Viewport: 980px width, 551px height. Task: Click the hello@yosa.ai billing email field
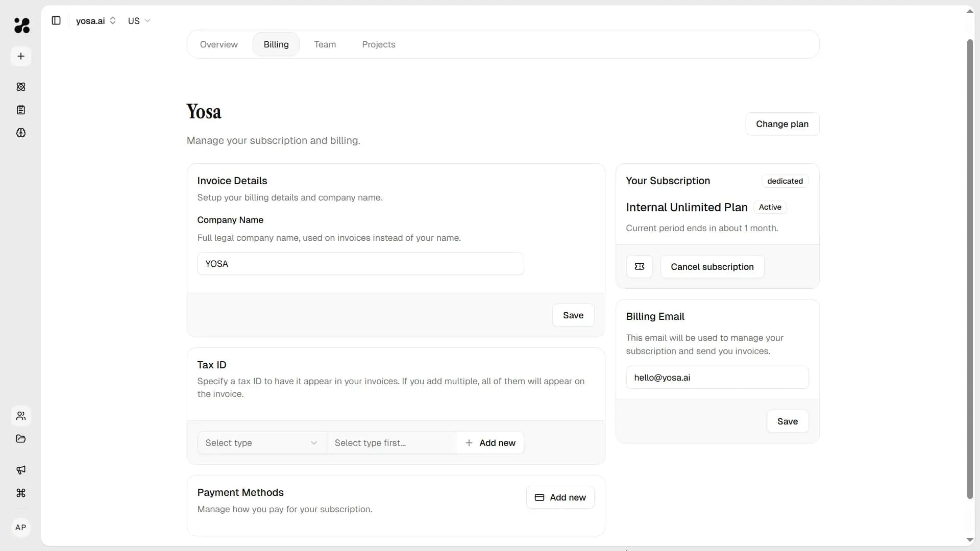717,378
